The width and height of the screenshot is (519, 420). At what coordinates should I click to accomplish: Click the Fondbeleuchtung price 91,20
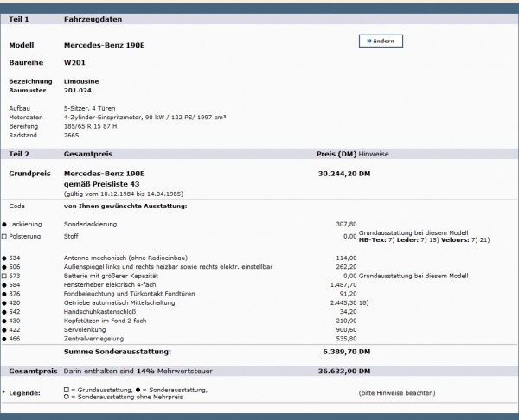pos(348,293)
